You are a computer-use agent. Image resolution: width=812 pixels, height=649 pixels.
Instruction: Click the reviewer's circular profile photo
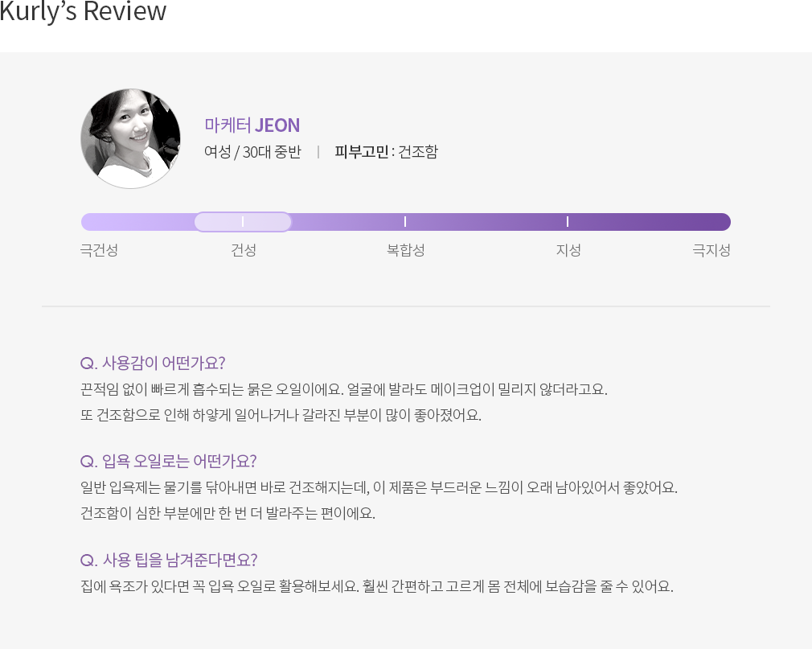(x=130, y=138)
